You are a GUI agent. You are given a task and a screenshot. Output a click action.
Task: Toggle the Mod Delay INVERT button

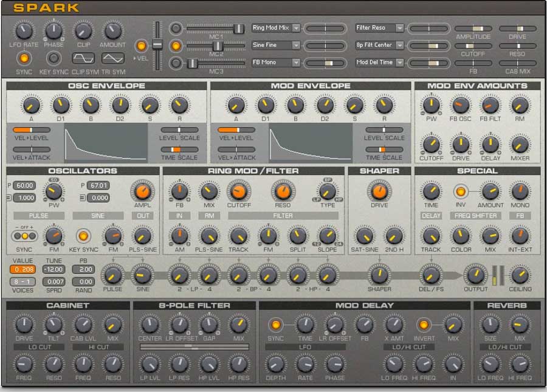pos(424,325)
